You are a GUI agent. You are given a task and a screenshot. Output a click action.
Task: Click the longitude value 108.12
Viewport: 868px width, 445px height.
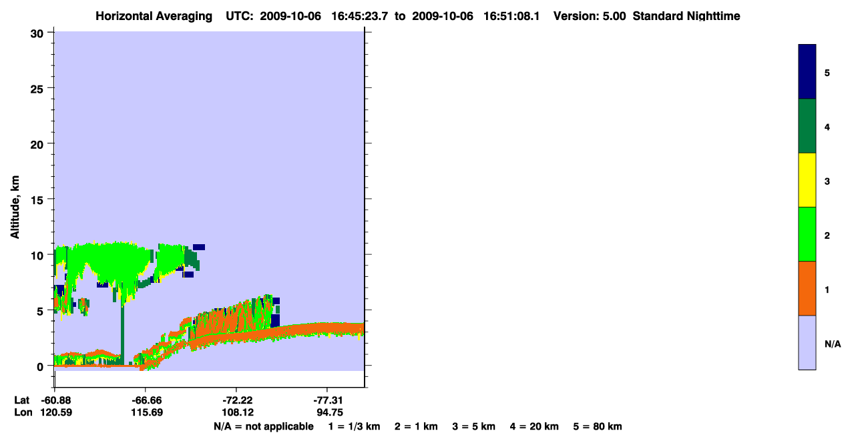click(x=236, y=412)
